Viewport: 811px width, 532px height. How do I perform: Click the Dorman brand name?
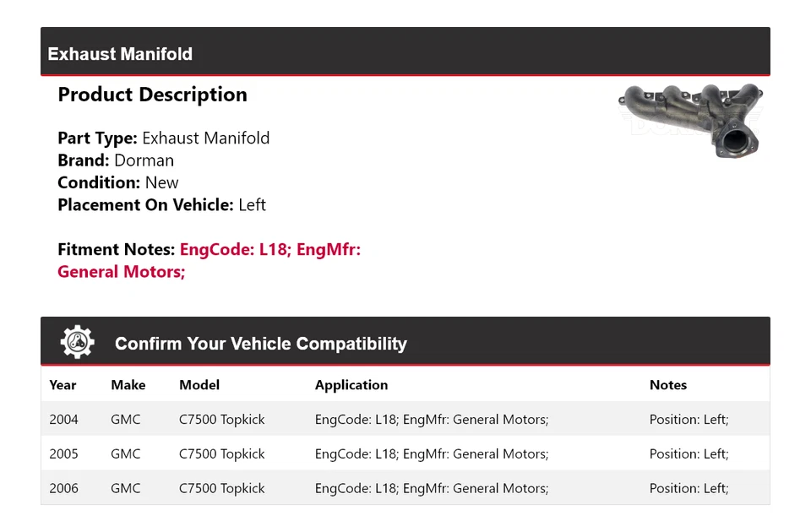pos(144,160)
